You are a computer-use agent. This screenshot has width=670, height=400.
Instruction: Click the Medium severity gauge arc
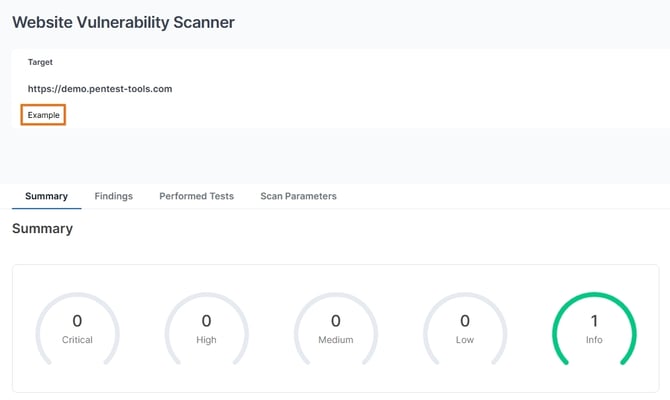tap(335, 295)
